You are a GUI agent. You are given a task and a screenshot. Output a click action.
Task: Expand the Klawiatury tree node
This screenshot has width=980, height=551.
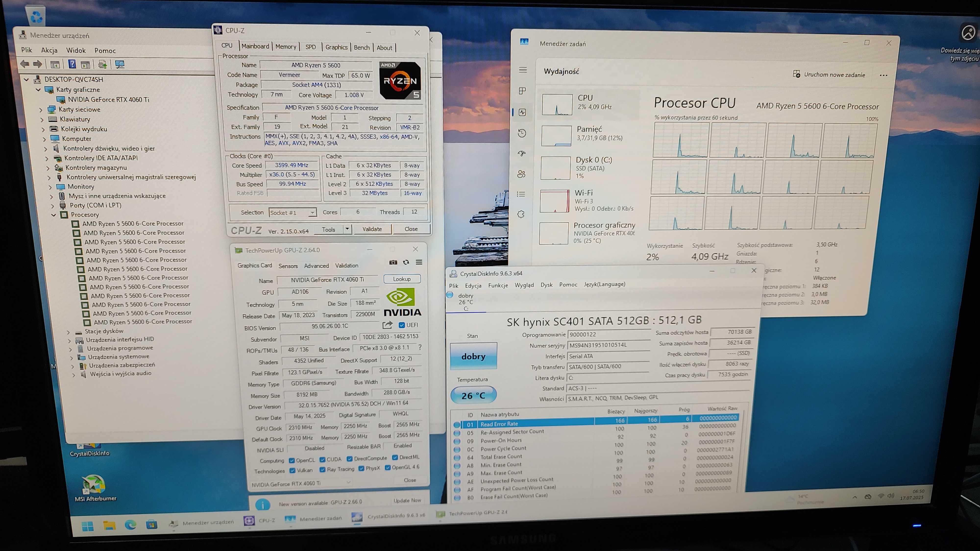click(42, 120)
